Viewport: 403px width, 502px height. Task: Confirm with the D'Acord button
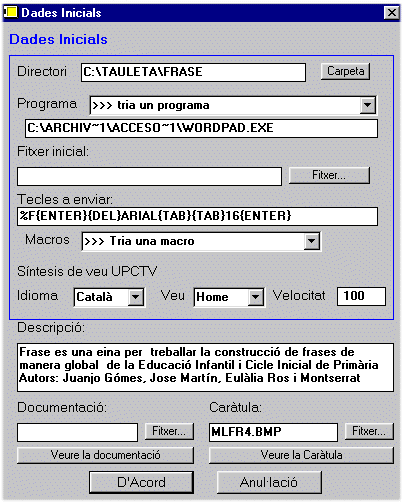141,482
